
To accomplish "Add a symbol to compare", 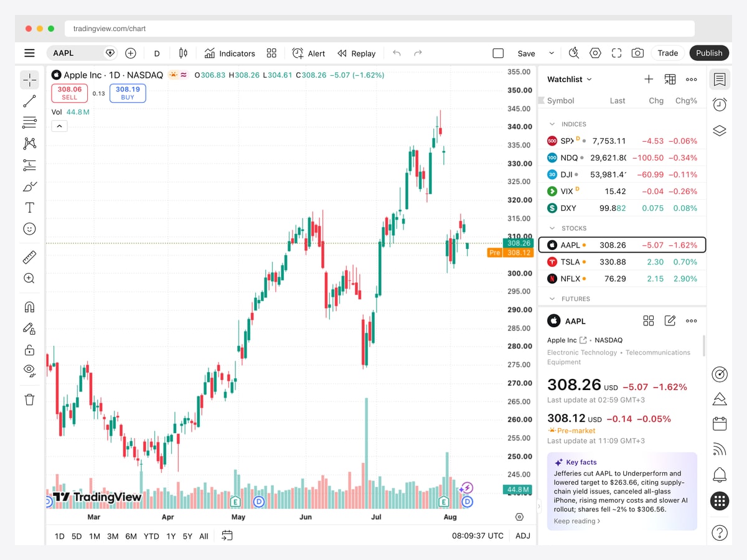I will [131, 53].
